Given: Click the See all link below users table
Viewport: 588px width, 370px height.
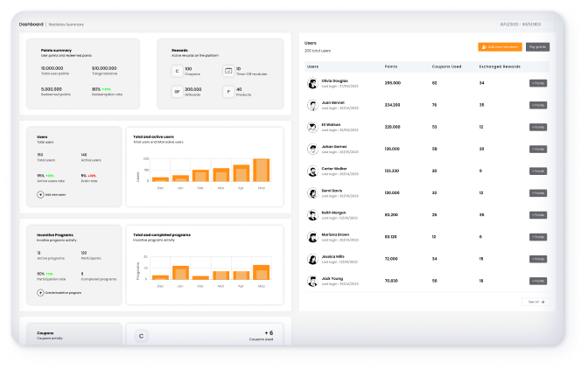Looking at the screenshot, I should coord(535,302).
